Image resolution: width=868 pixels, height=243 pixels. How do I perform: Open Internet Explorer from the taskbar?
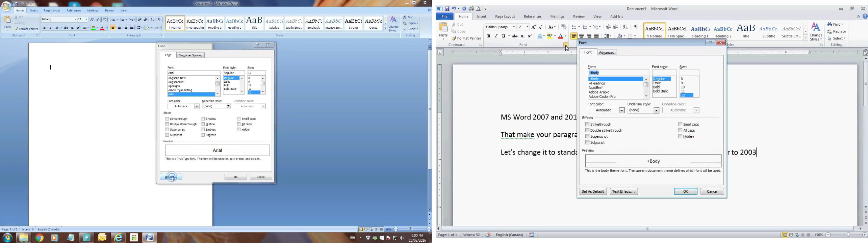pos(118,238)
